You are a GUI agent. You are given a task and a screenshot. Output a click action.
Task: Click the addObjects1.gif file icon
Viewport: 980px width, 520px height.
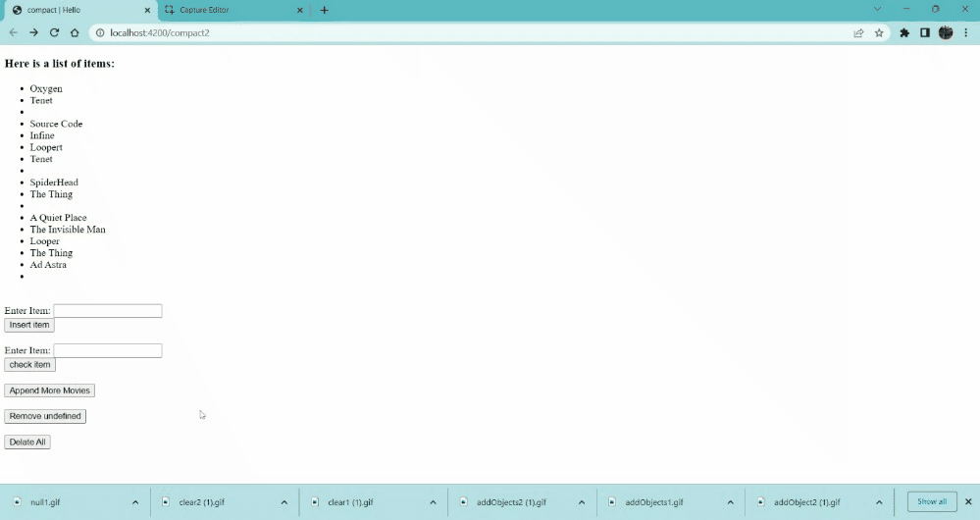point(612,502)
